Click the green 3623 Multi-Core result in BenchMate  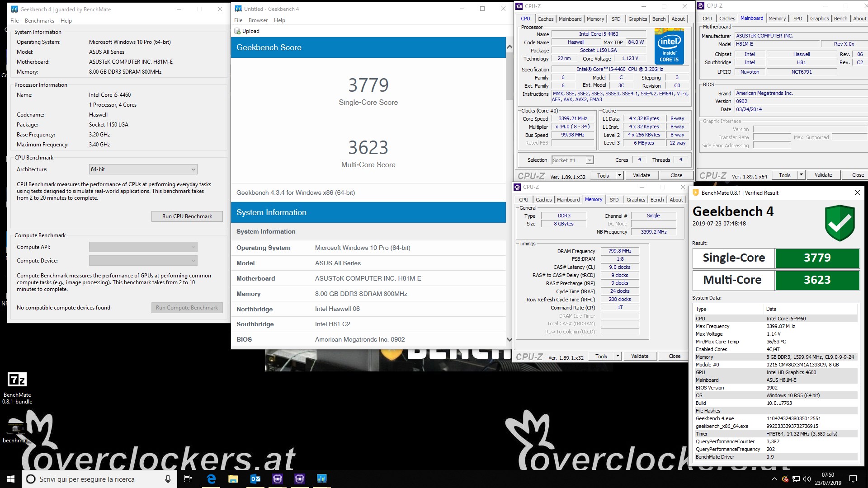tap(817, 280)
